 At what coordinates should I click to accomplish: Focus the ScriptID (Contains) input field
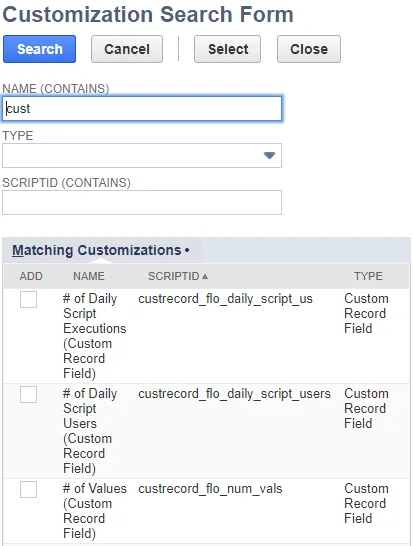click(x=142, y=202)
